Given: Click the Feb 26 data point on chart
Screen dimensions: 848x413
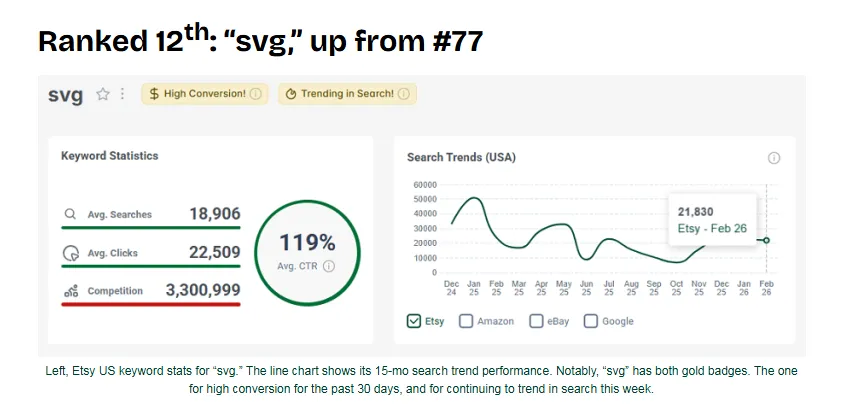Looking at the screenshot, I should (x=766, y=240).
